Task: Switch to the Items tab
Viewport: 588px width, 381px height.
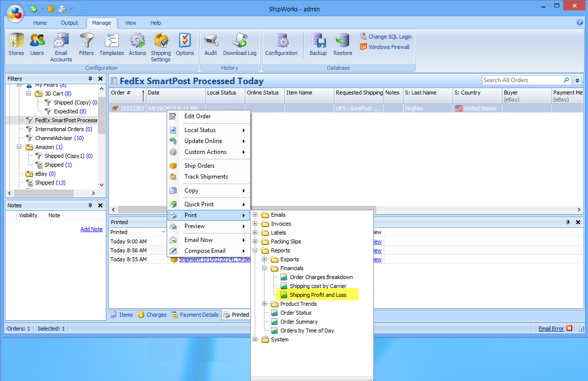Action: point(122,315)
